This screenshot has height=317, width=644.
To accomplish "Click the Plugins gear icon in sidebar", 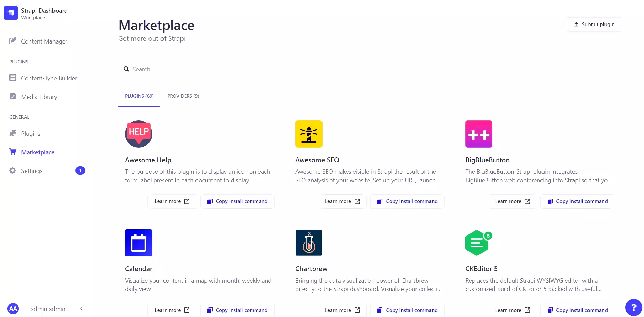I will click(x=12, y=133).
